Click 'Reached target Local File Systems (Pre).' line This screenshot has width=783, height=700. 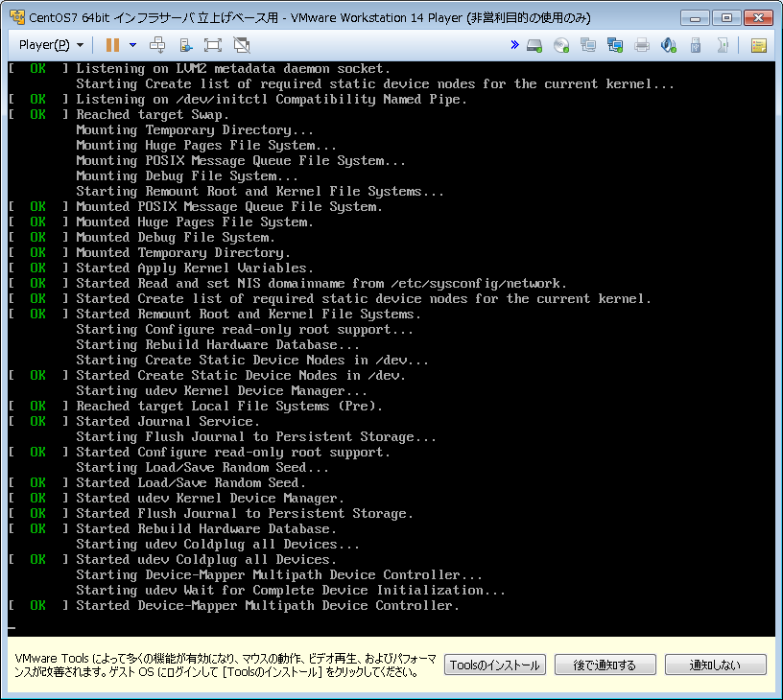point(229,407)
